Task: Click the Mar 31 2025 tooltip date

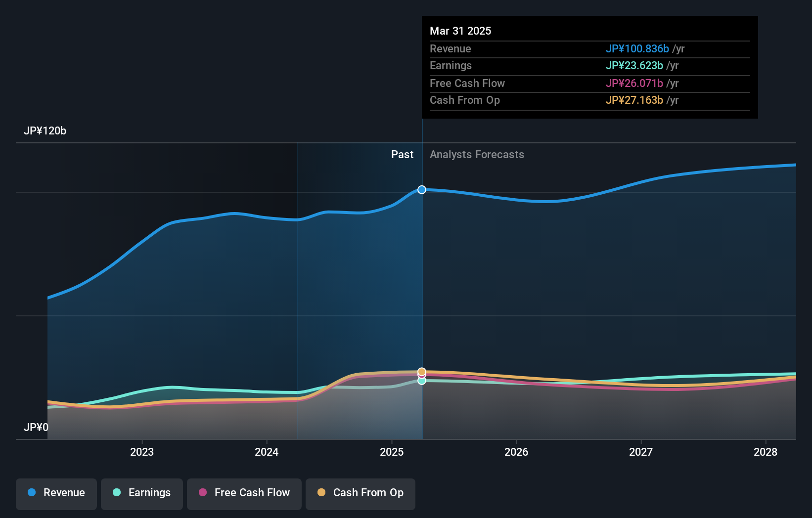Action: (460, 31)
